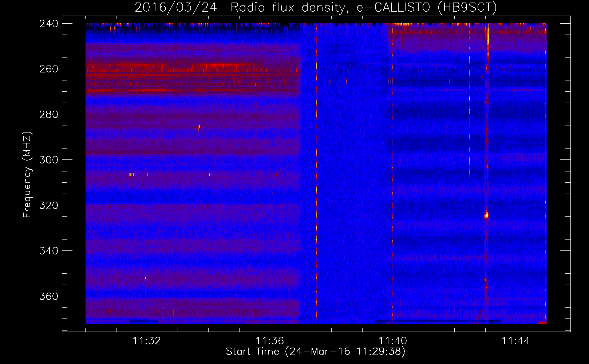589x364 pixels.
Task: Click the 300 frequency tick label
Action: click(x=49, y=160)
